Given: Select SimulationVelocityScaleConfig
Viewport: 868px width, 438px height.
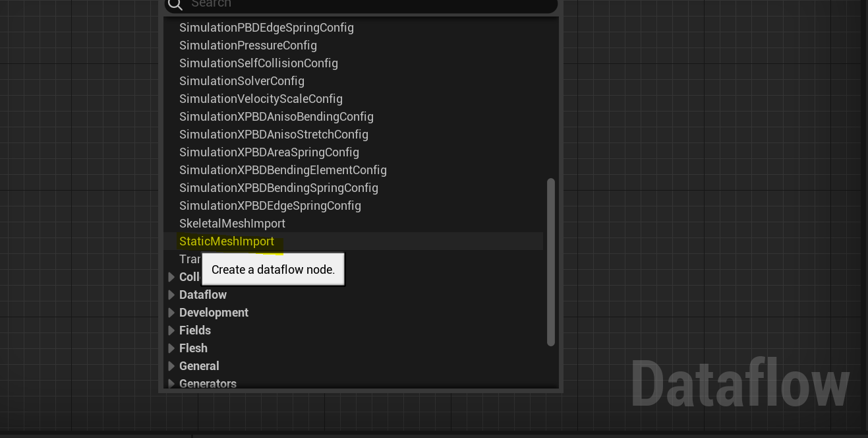Looking at the screenshot, I should 261,98.
